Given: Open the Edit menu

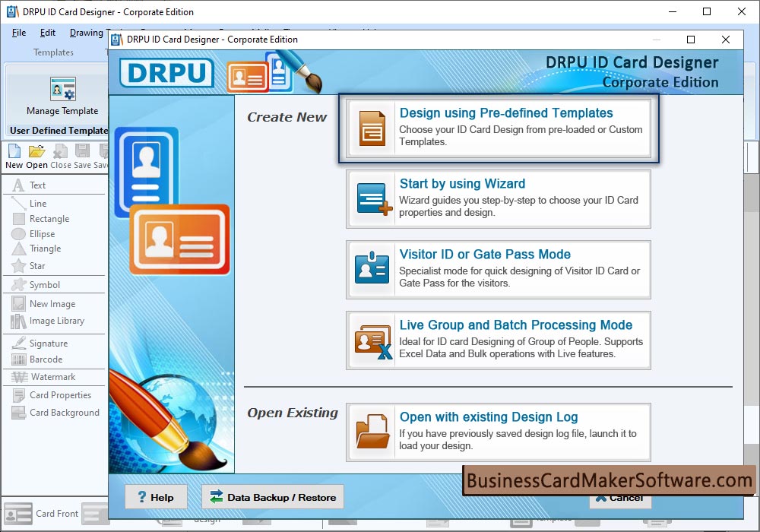Looking at the screenshot, I should pos(47,33).
